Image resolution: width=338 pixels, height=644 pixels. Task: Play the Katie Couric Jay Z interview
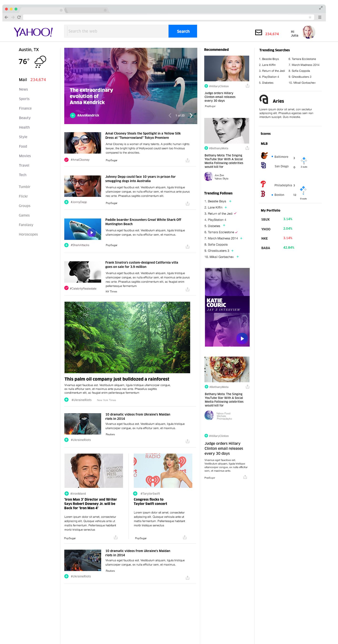pyautogui.click(x=242, y=339)
